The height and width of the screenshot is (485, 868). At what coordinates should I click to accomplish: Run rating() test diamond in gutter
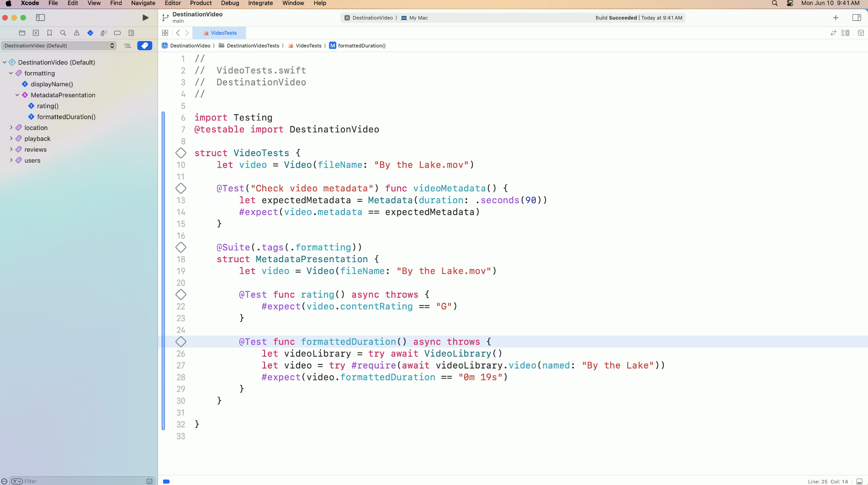point(181,295)
